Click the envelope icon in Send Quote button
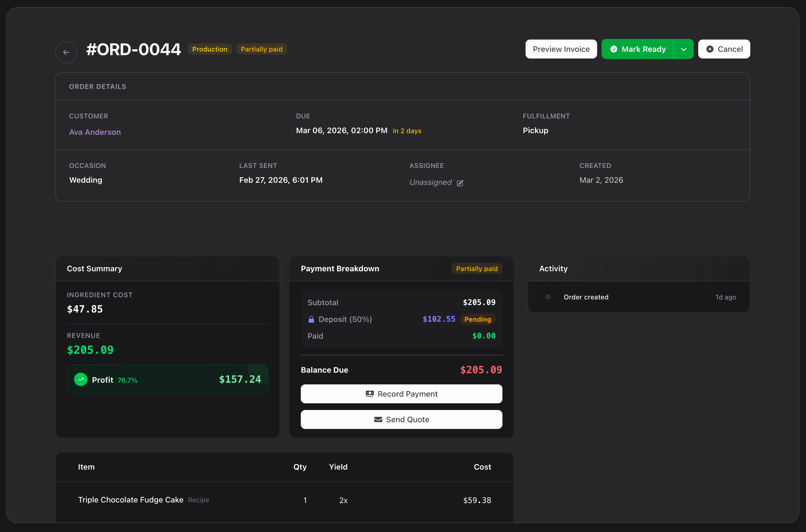This screenshot has height=532, width=806. [378, 419]
